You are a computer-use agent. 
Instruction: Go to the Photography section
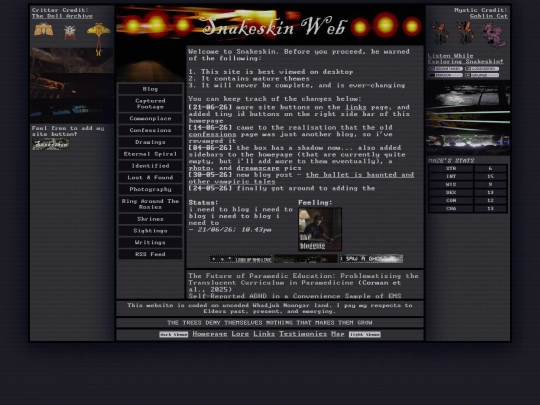point(150,189)
